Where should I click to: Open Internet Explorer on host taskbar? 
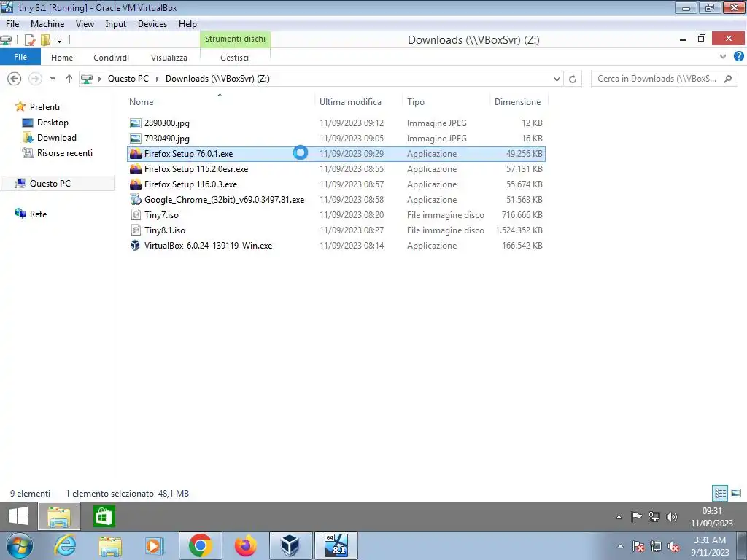coord(65,545)
